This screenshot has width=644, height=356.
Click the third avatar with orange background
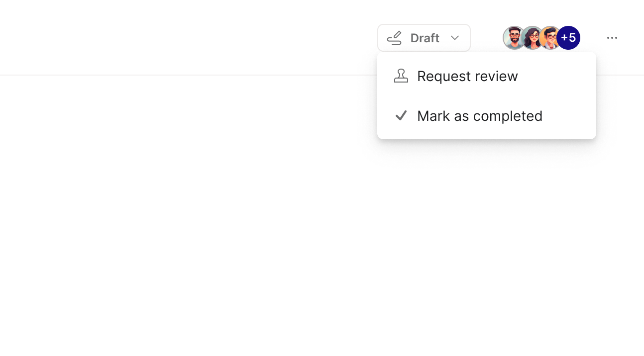[549, 38]
